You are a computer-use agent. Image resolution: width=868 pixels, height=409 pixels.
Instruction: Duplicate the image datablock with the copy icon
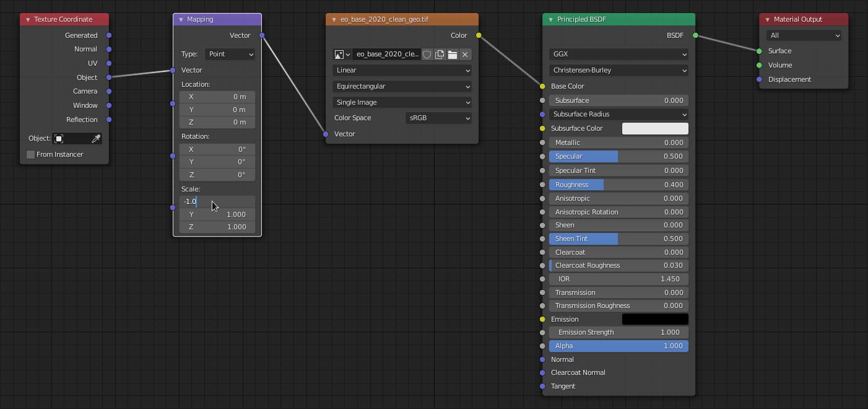(440, 55)
